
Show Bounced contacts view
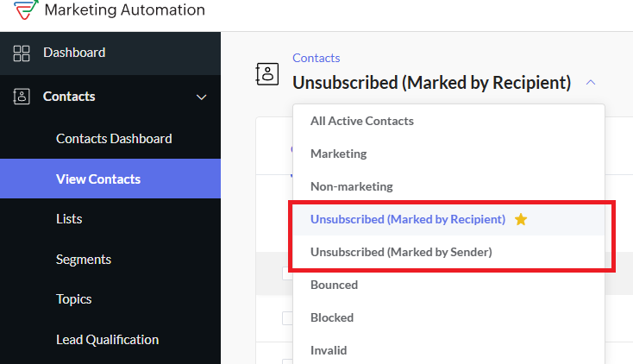click(334, 285)
